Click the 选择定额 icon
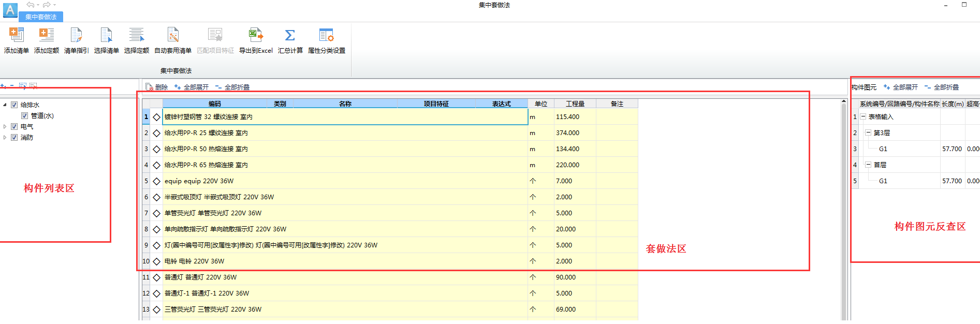This screenshot has height=324, width=980. point(137,36)
